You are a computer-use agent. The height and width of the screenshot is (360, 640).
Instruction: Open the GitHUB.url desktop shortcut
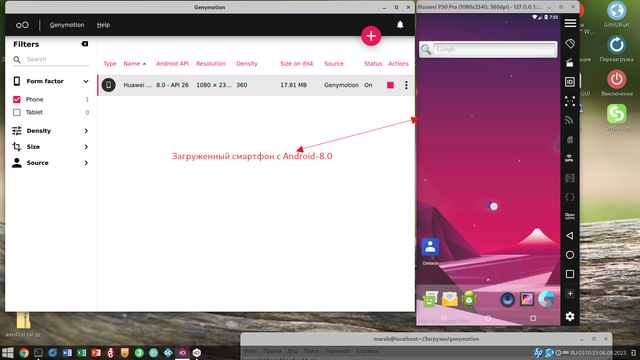(616, 14)
